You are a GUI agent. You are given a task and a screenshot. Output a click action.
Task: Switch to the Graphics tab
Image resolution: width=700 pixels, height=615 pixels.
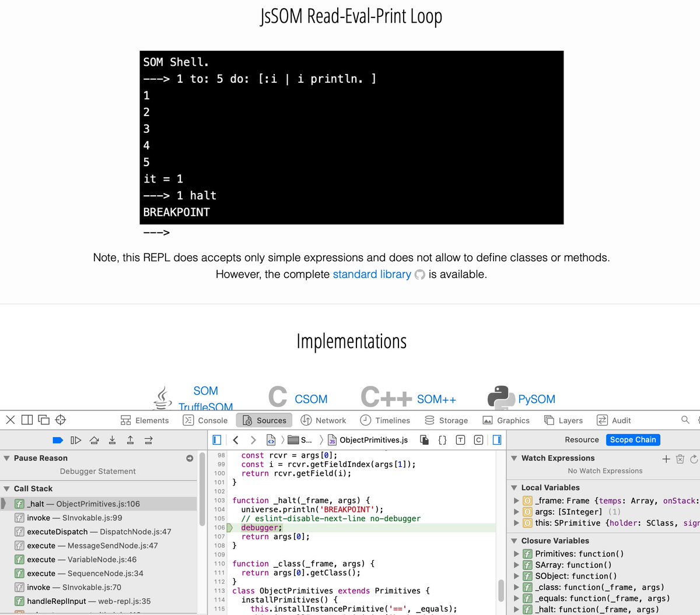[506, 420]
